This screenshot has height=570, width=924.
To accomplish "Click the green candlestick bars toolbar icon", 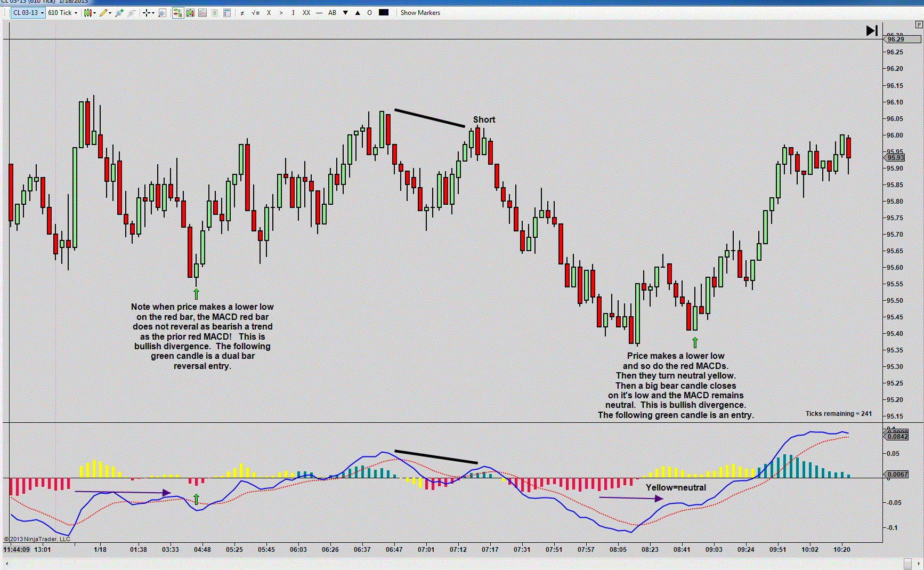I will (x=190, y=13).
